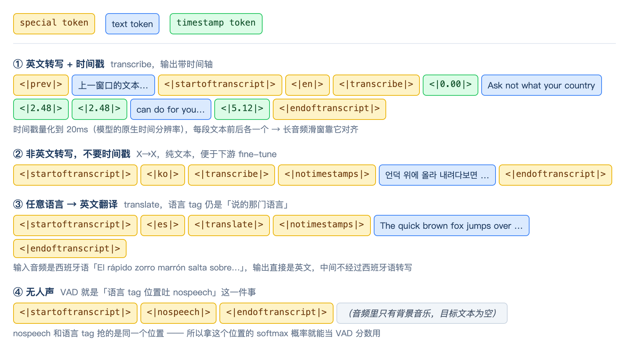
Task: Select the heading "② 非英文转写，不要时间戳"
Action: click(72, 154)
